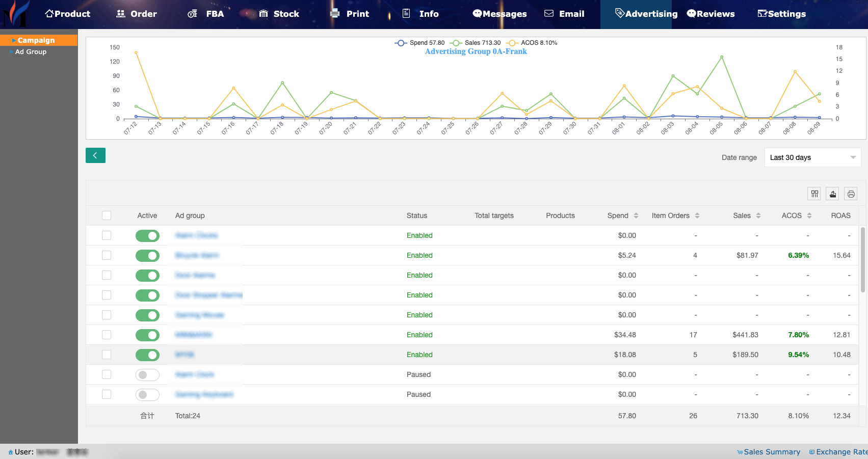
Task: Open the Date range dropdown
Action: pyautogui.click(x=812, y=157)
